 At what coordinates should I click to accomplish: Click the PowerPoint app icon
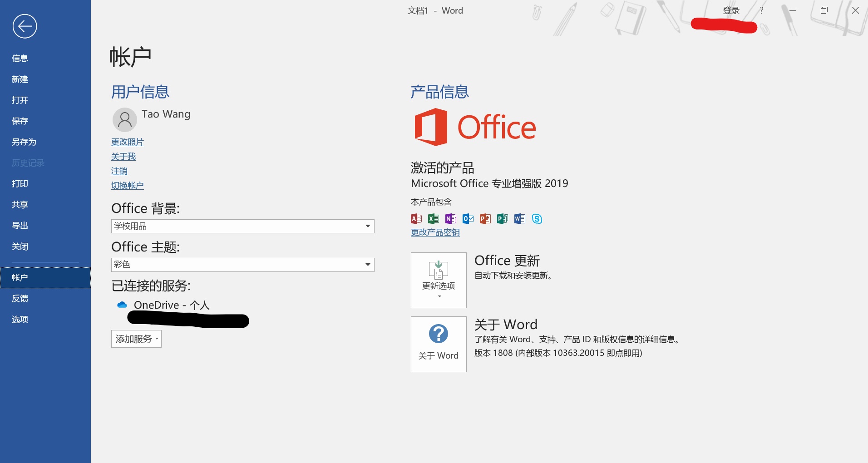pos(485,219)
